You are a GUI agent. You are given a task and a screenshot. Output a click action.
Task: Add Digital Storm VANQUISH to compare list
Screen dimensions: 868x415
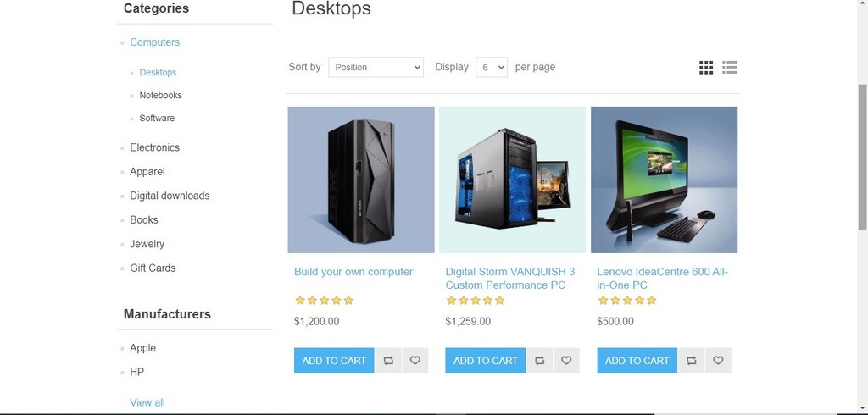(x=539, y=360)
